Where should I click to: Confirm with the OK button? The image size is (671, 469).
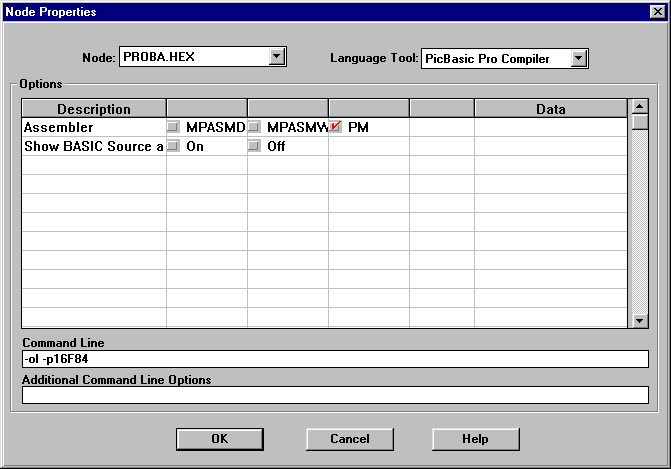tap(220, 439)
